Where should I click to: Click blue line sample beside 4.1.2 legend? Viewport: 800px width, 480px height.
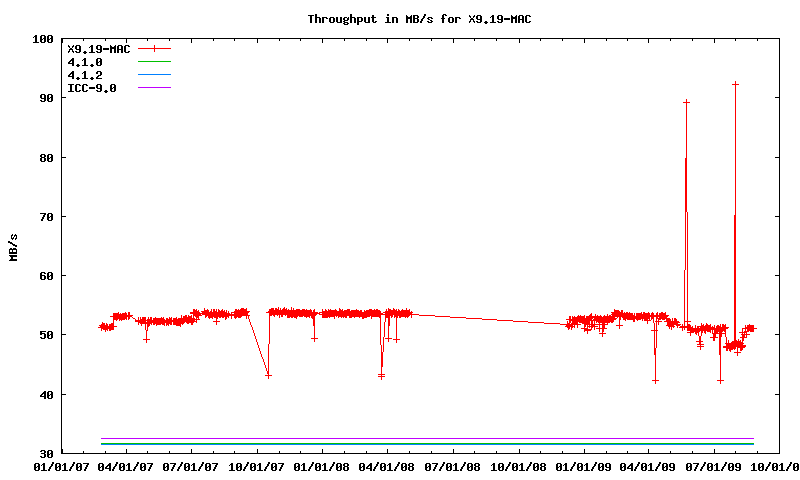click(x=155, y=75)
